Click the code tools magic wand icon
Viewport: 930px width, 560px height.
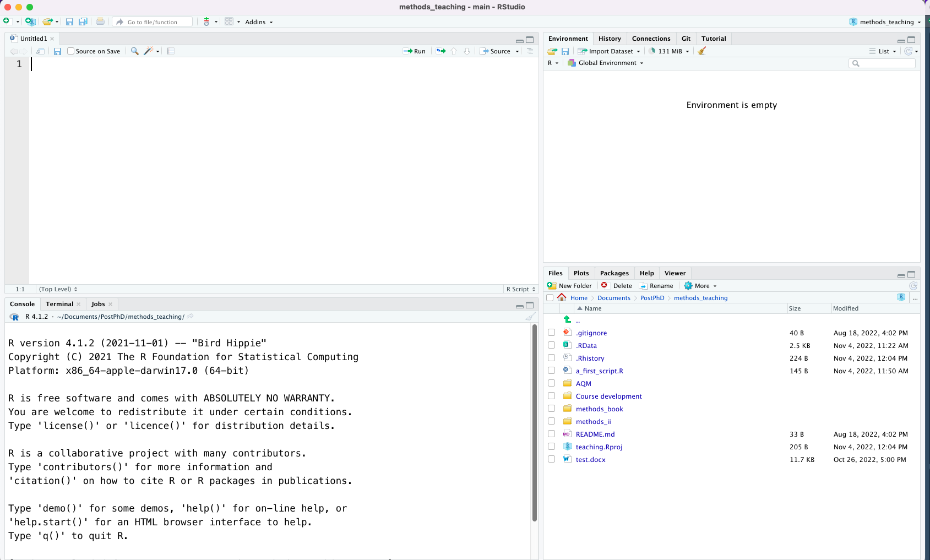coord(148,51)
